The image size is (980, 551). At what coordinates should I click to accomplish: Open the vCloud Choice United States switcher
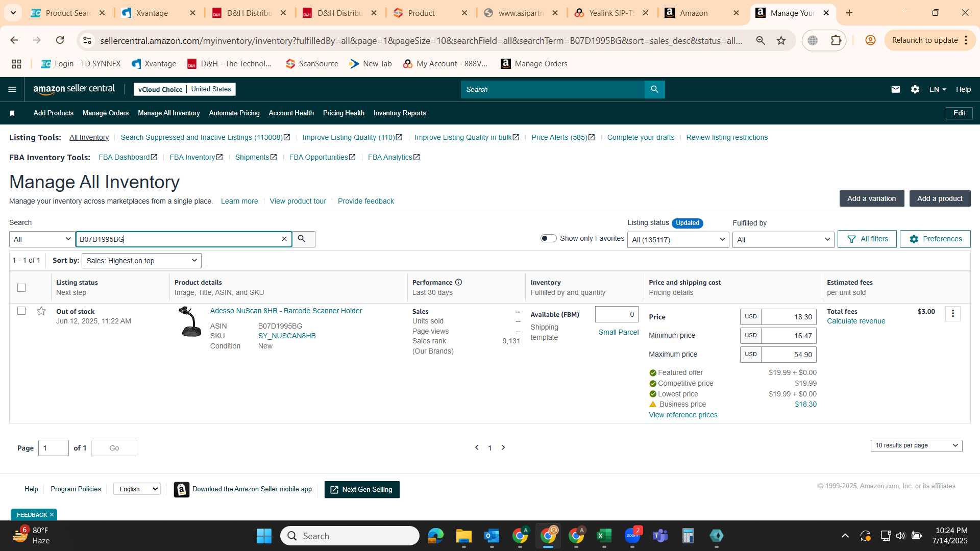tap(185, 89)
